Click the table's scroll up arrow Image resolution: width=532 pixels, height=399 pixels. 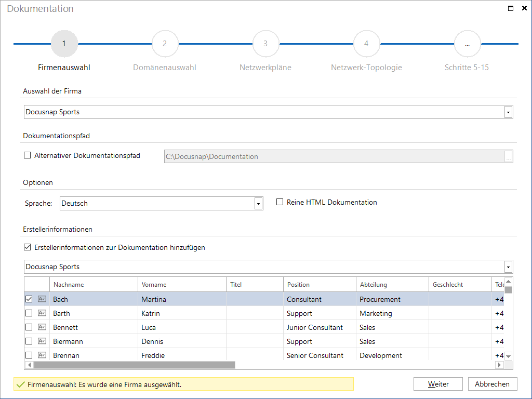pos(508,281)
